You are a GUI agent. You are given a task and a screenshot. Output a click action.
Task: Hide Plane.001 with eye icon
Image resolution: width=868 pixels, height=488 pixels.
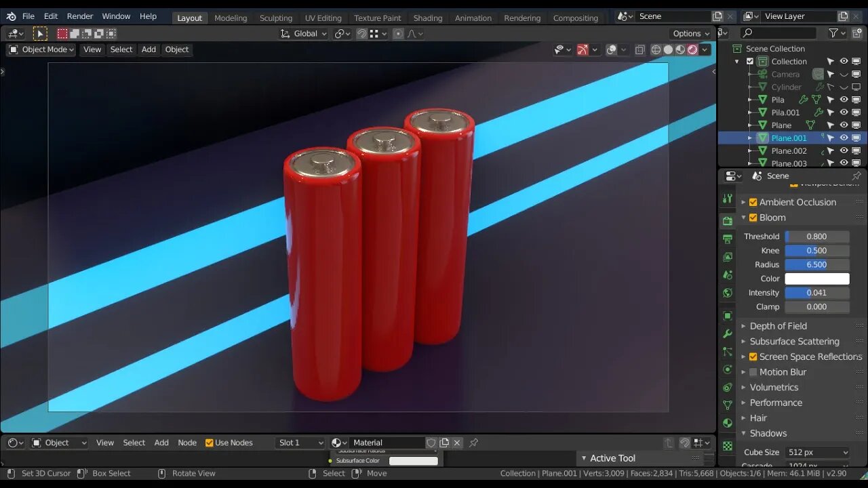[844, 138]
